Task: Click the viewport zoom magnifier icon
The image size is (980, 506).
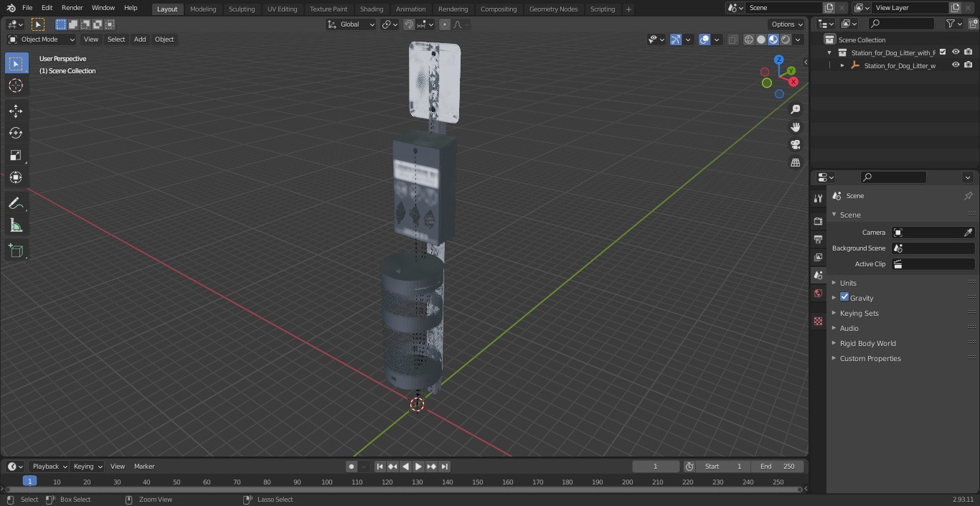Action: pos(796,109)
